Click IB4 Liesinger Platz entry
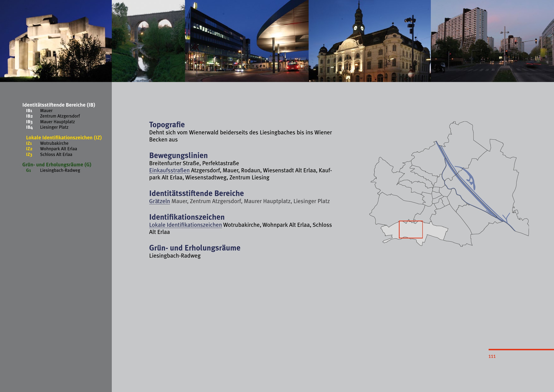This screenshot has width=554, height=392. pyautogui.click(x=54, y=127)
